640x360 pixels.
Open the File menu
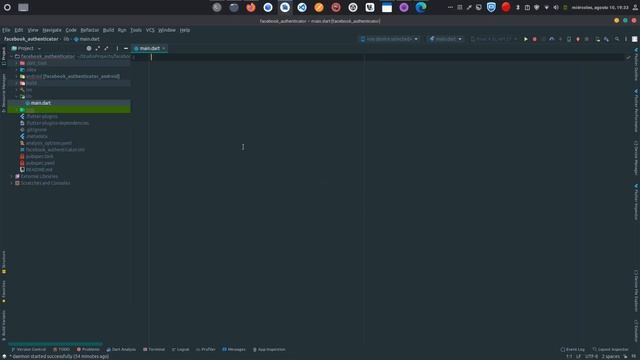click(7, 30)
